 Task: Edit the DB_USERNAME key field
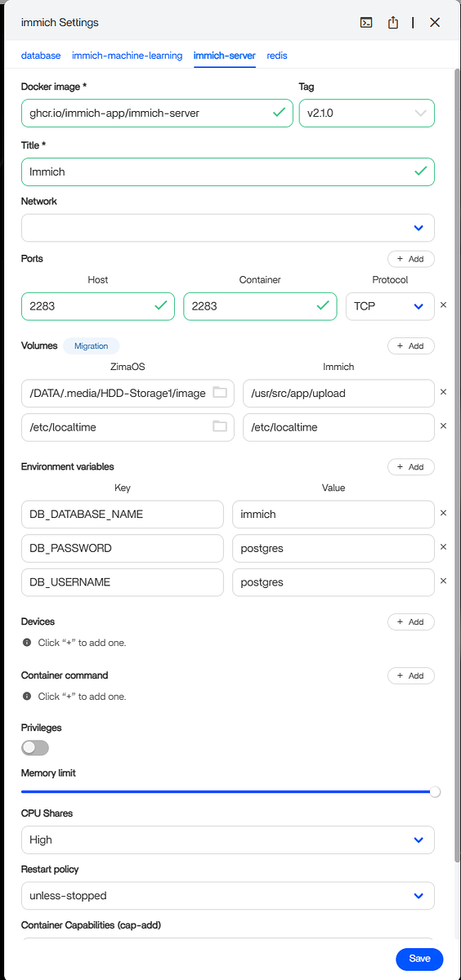(x=123, y=582)
